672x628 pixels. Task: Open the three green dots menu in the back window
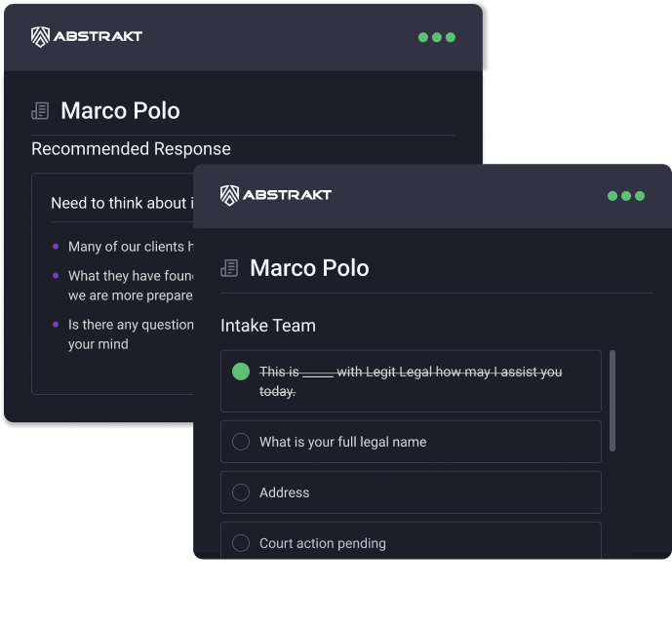[436, 37]
